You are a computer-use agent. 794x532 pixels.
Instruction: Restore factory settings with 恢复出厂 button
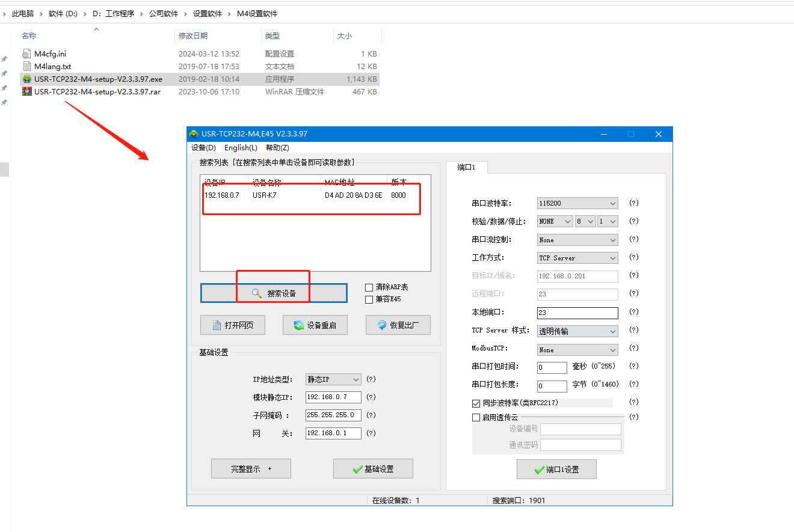click(x=398, y=325)
